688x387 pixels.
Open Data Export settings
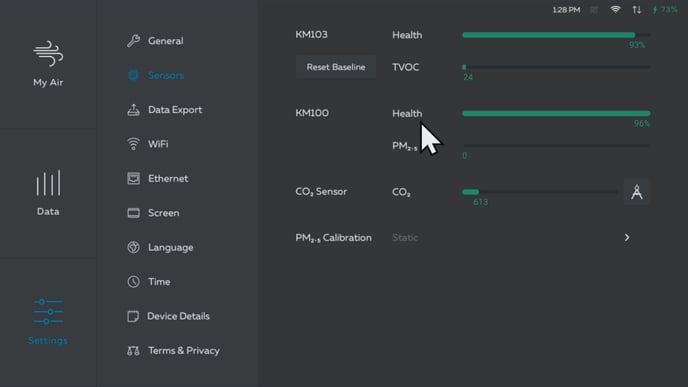click(175, 110)
